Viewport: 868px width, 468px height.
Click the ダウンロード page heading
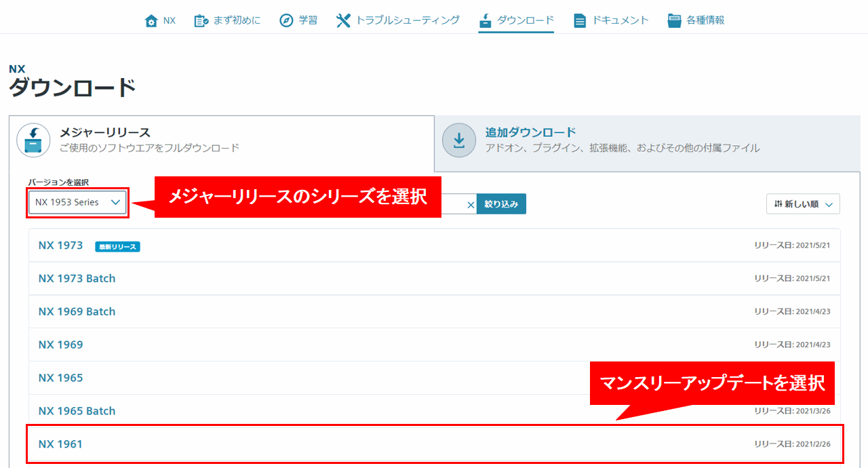[x=73, y=88]
